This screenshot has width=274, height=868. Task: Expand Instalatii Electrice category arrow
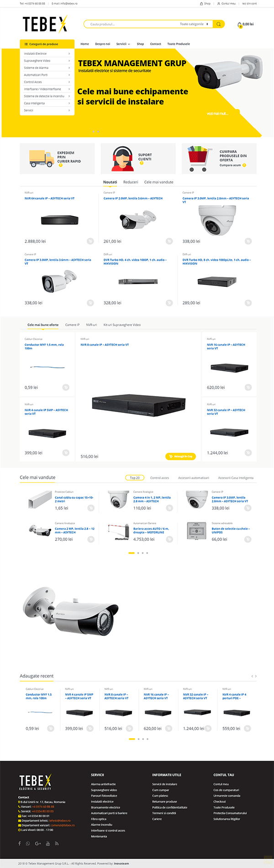(69, 54)
